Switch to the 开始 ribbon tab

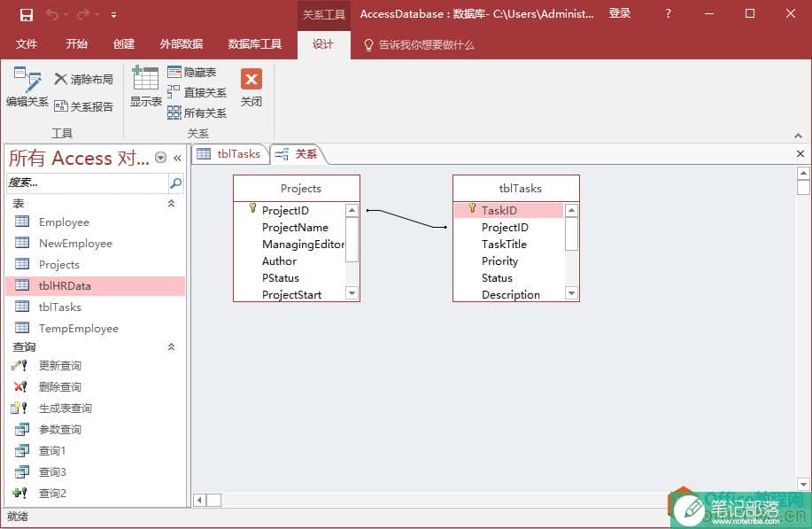point(77,44)
